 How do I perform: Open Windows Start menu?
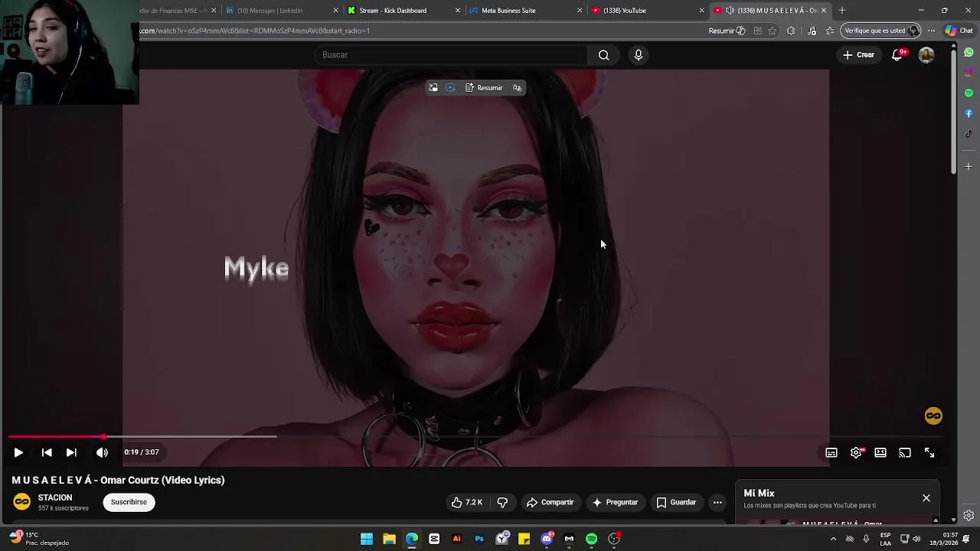(x=367, y=539)
